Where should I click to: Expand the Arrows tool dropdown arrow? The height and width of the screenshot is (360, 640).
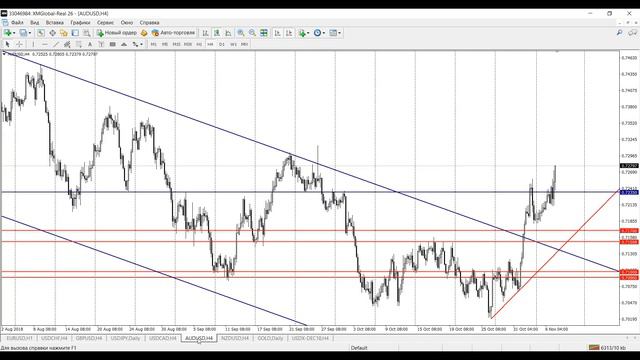click(x=141, y=44)
